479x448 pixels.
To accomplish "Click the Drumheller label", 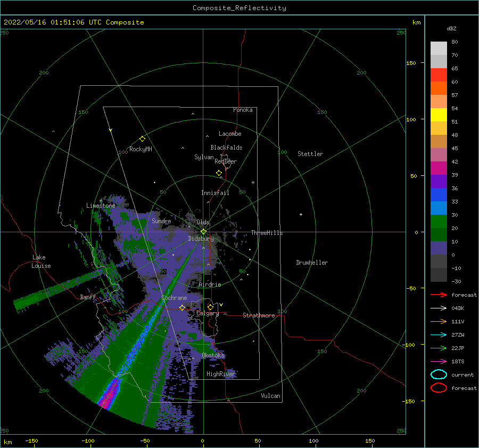I will 312,263.
